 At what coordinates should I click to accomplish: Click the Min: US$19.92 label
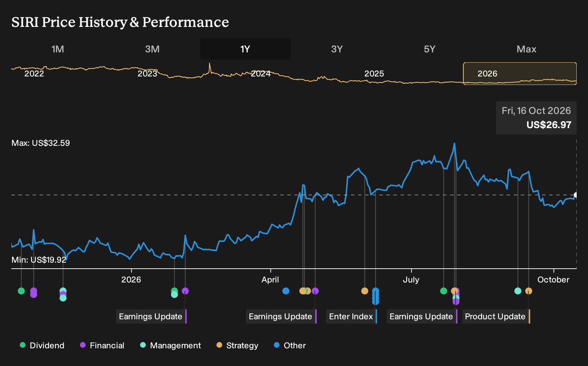(x=39, y=260)
